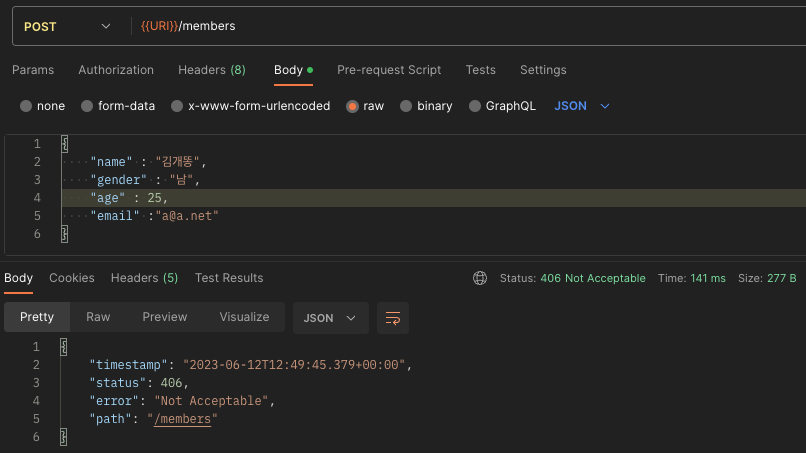Select the form-data radio button

(x=87, y=106)
